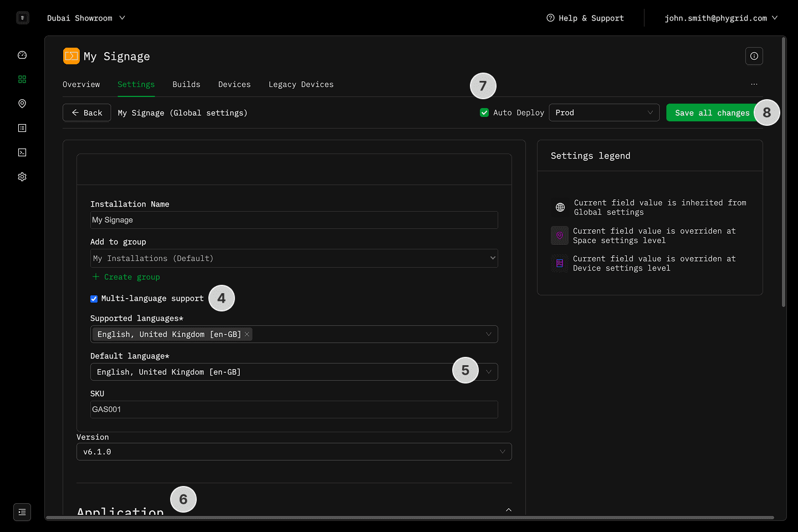Click the Help & Support question icon
798x532 pixels.
pyautogui.click(x=550, y=18)
